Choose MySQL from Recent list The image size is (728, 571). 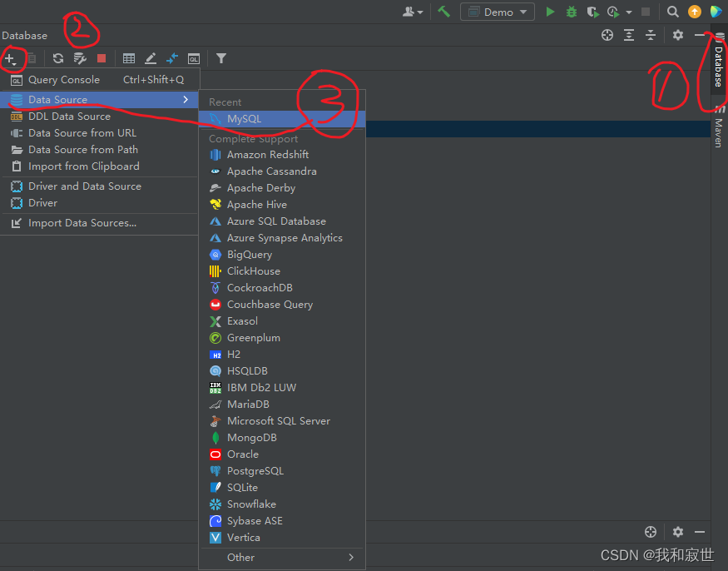pyautogui.click(x=282, y=118)
